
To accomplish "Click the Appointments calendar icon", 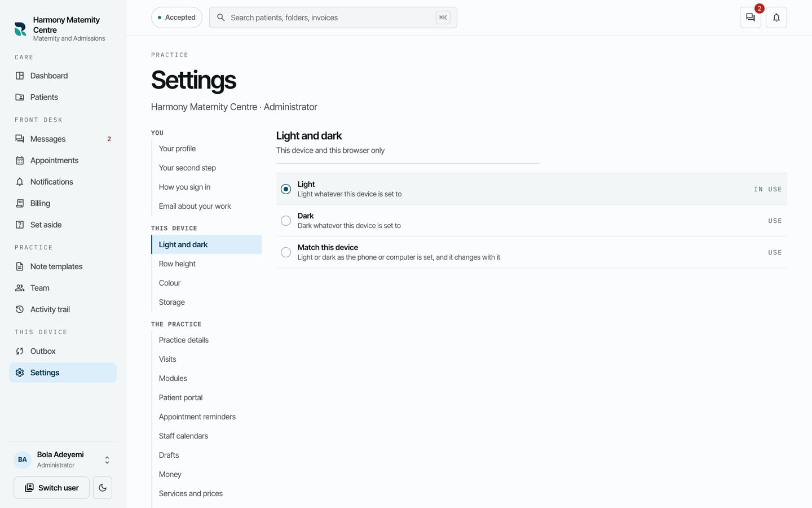I will pyautogui.click(x=20, y=160).
